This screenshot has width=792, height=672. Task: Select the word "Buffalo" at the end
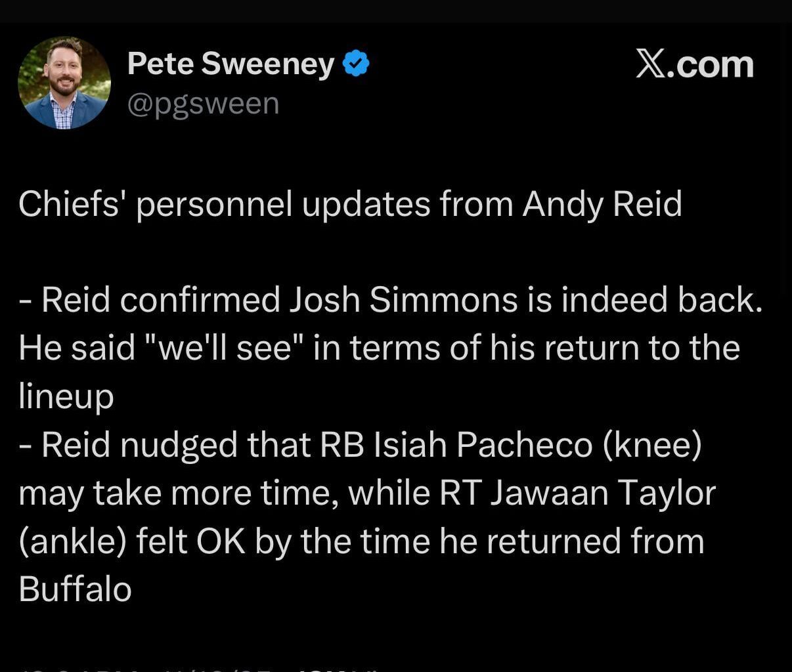74,589
